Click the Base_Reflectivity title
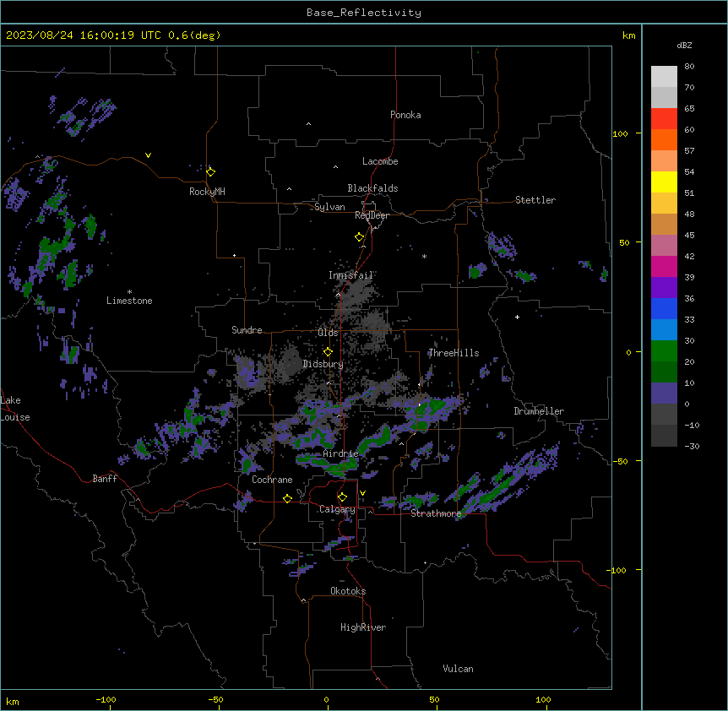Screen dimensions: 728x711 tap(364, 13)
